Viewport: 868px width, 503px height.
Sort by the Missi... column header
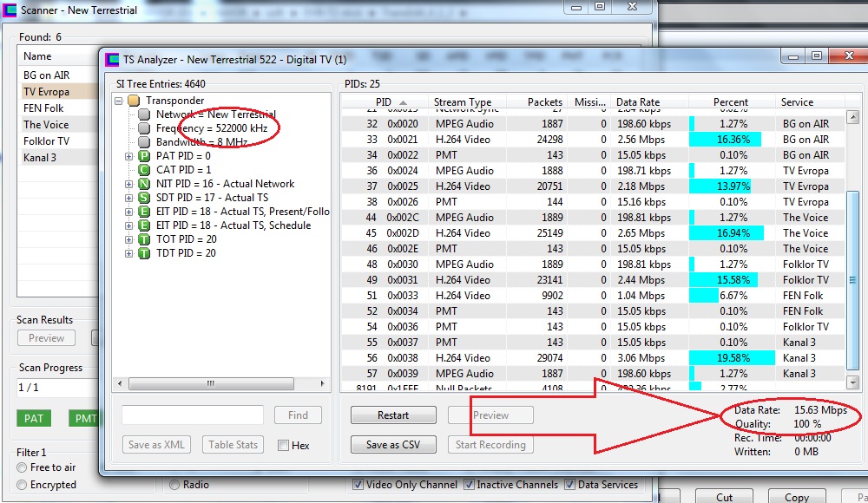[x=589, y=101]
